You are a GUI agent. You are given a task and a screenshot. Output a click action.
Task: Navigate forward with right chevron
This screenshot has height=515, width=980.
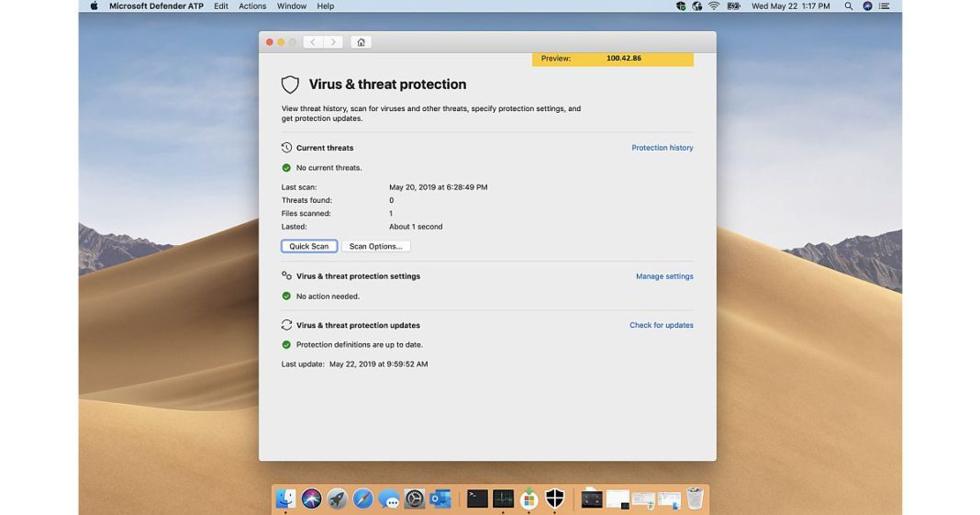point(333,42)
